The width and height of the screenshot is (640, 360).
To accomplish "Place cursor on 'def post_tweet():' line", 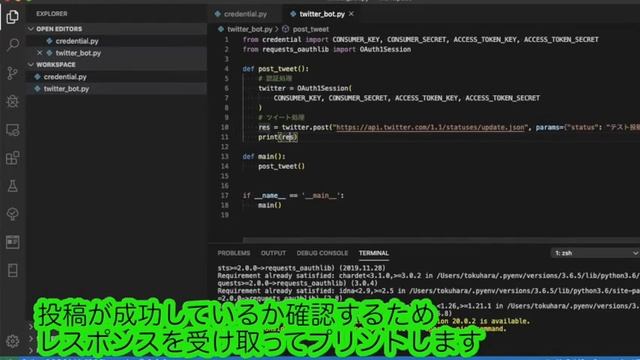I will (x=276, y=69).
